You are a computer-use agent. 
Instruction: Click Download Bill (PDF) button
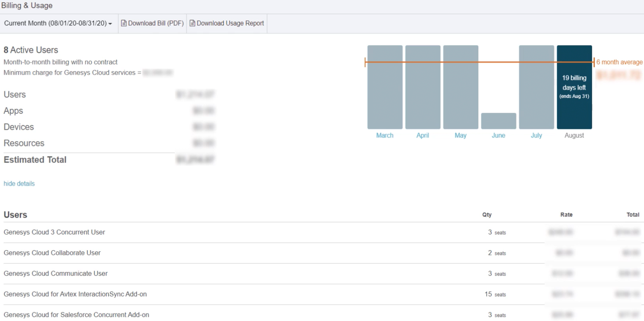click(152, 23)
